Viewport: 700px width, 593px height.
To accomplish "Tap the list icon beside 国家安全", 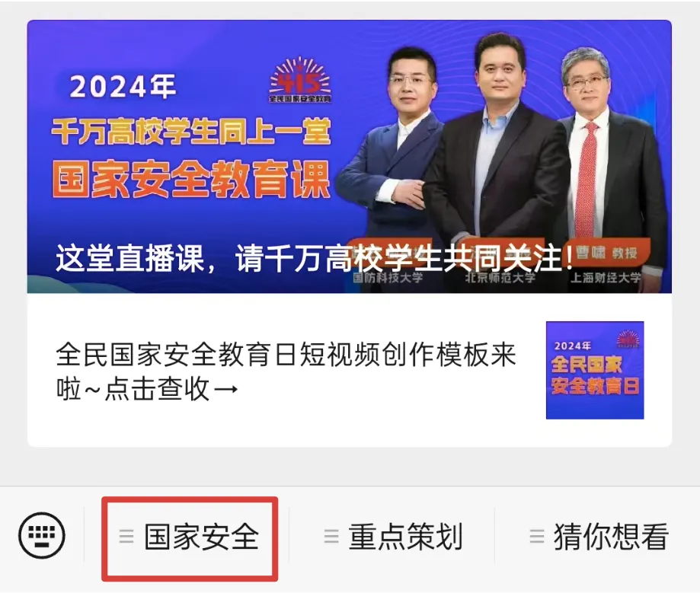I will coord(126,536).
